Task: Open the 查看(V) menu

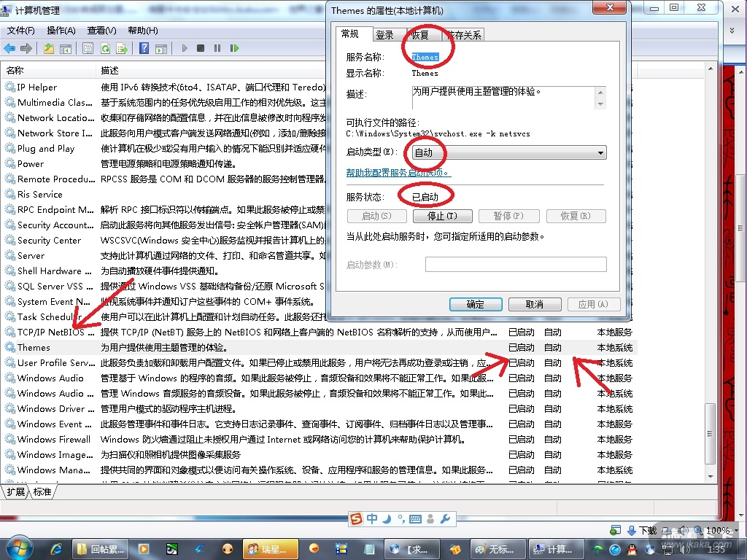Action: [101, 31]
